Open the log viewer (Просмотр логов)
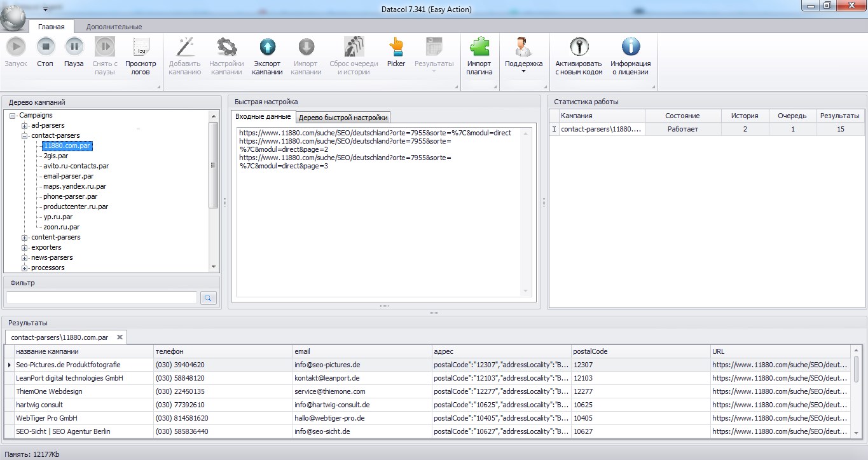The image size is (868, 460). (x=141, y=47)
